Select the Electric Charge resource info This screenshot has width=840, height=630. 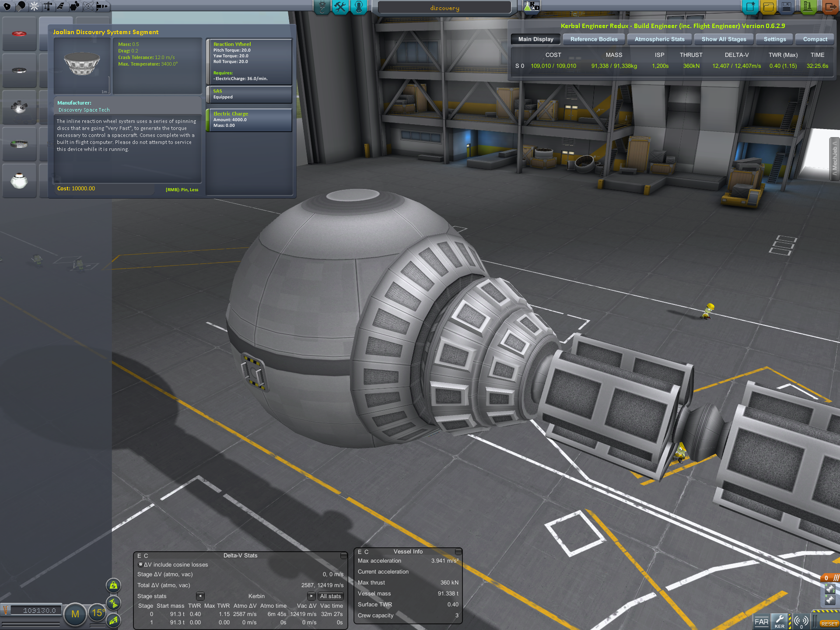[x=249, y=120]
